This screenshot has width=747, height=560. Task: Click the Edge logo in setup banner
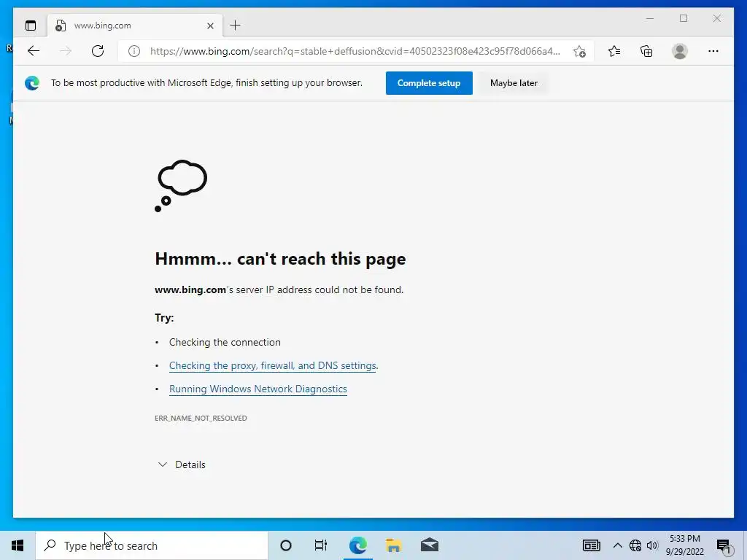[32, 83]
